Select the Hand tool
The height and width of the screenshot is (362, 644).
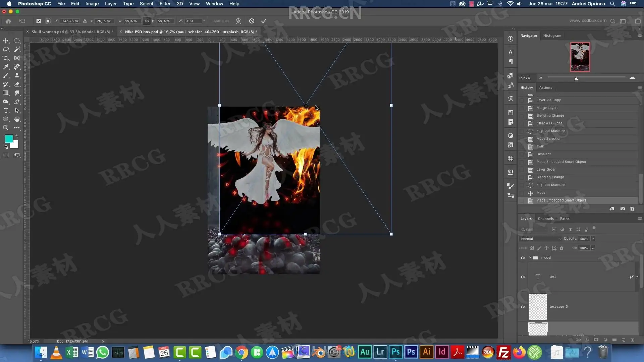(x=17, y=119)
